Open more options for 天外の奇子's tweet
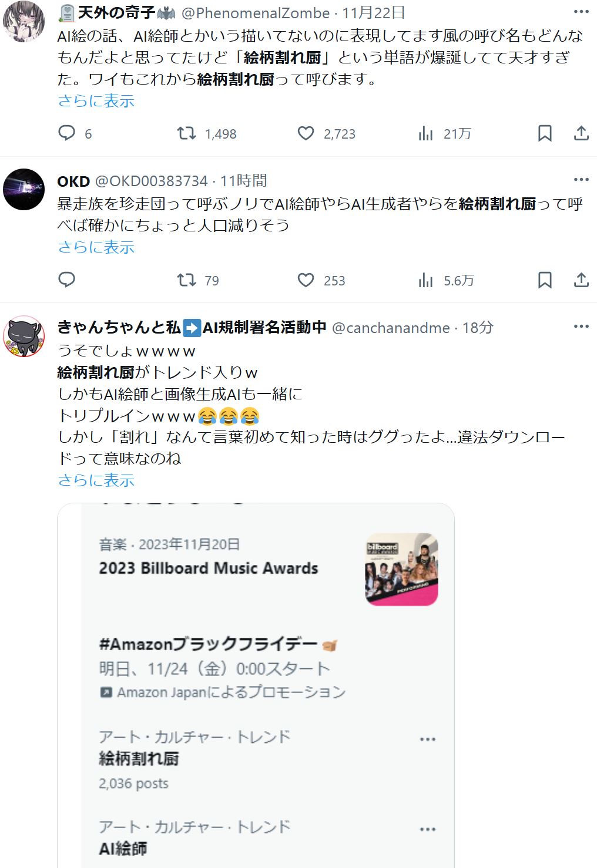The image size is (597, 868). pyautogui.click(x=581, y=12)
